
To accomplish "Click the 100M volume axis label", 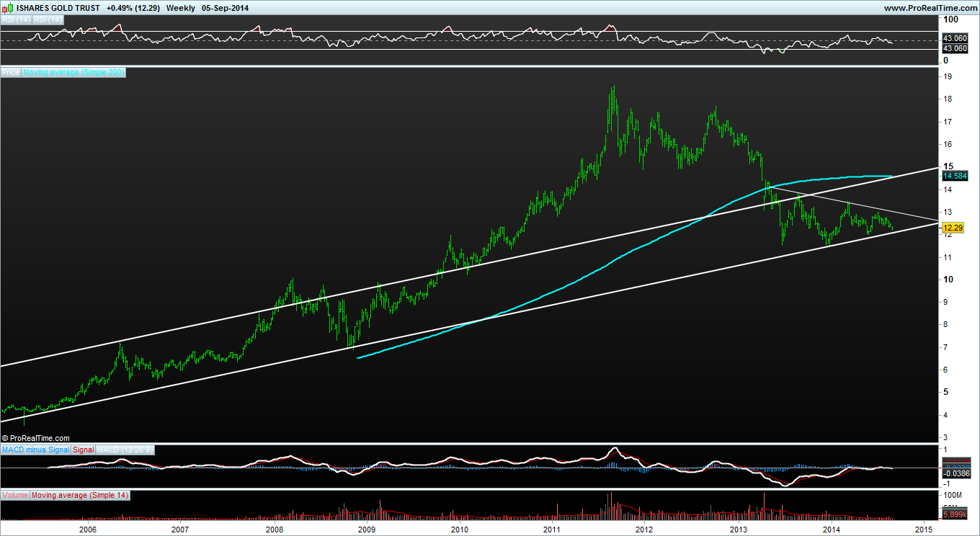I will 953,496.
